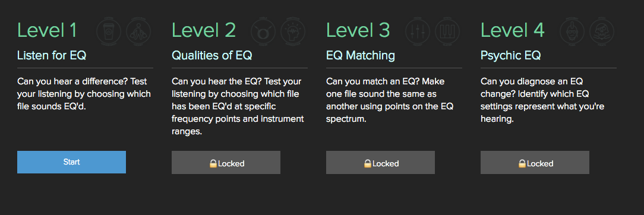The width and height of the screenshot is (644, 215).
Task: Open the Psychic EQ title
Action: (510, 55)
